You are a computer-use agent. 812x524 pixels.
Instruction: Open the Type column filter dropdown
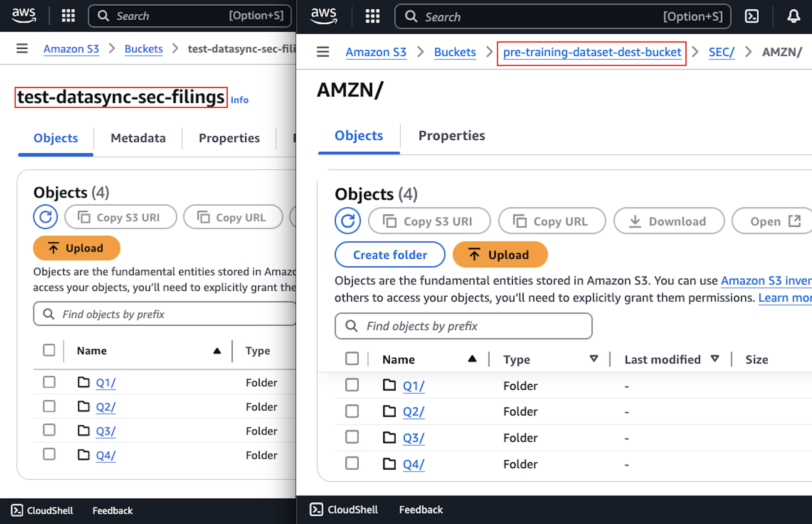pyautogui.click(x=594, y=358)
